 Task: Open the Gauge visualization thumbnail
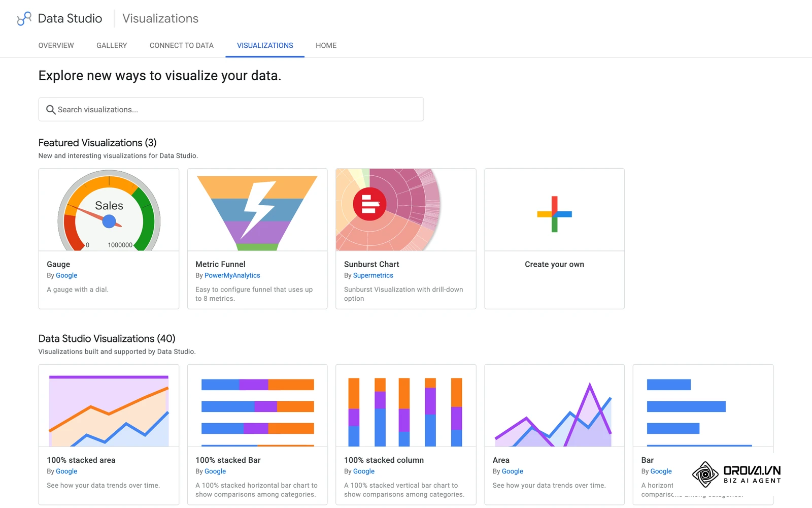coord(109,210)
